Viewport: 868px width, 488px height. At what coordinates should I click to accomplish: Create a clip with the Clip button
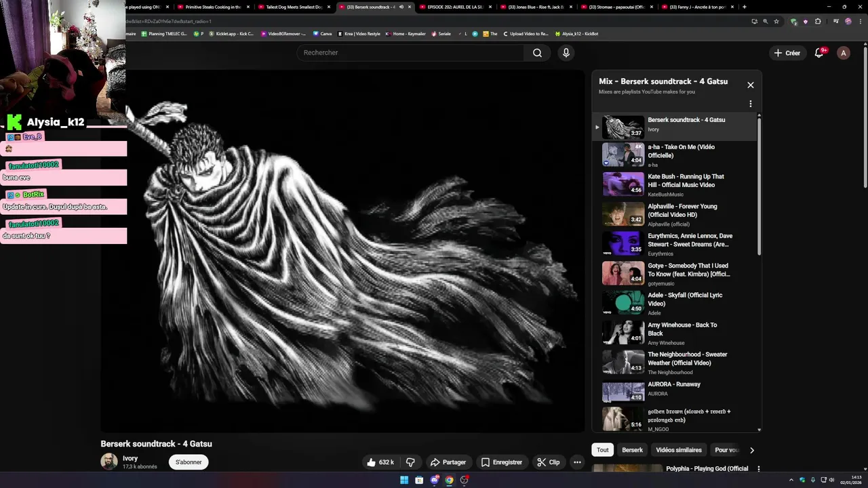coord(549,462)
